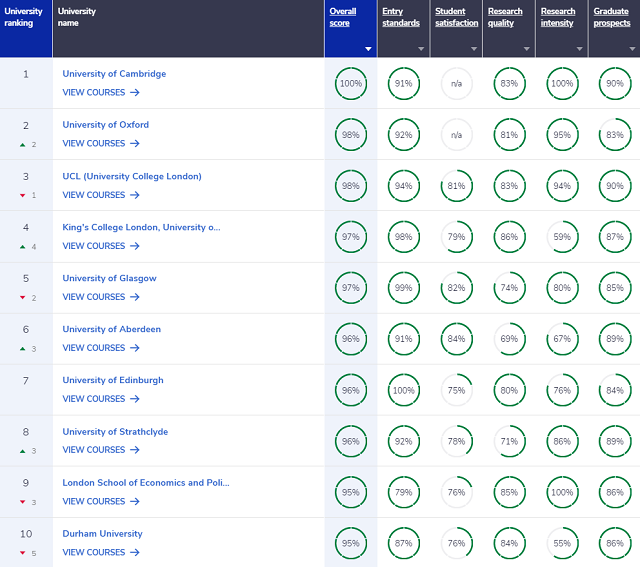Screen dimensions: 640x567
Task: Click the n/a student satisfaction circle for Cambridge
Action: 456,84
